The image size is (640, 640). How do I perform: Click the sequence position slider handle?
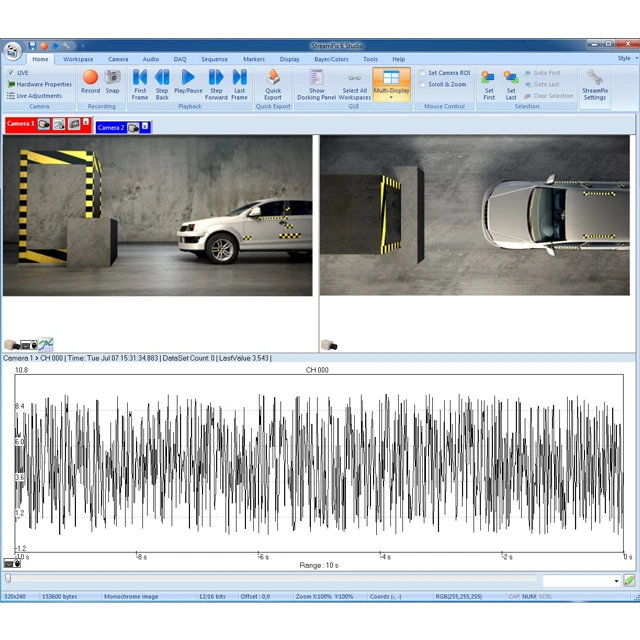pyautogui.click(x=9, y=578)
